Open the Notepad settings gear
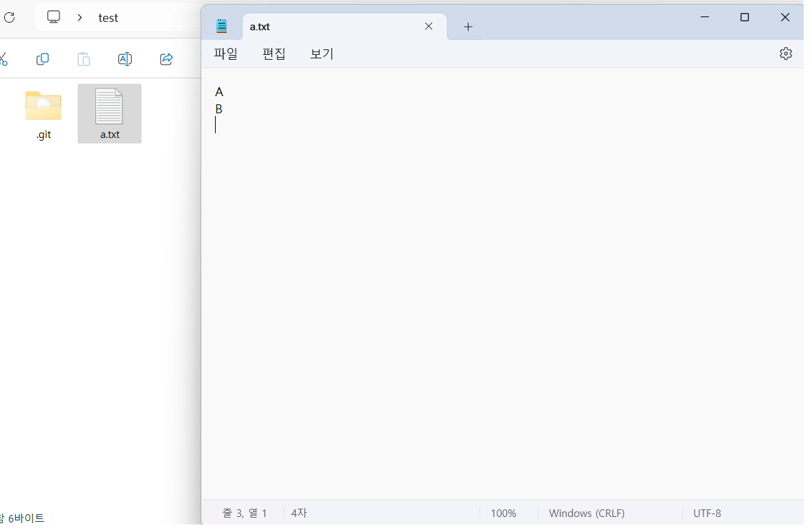812x530 pixels. (786, 54)
